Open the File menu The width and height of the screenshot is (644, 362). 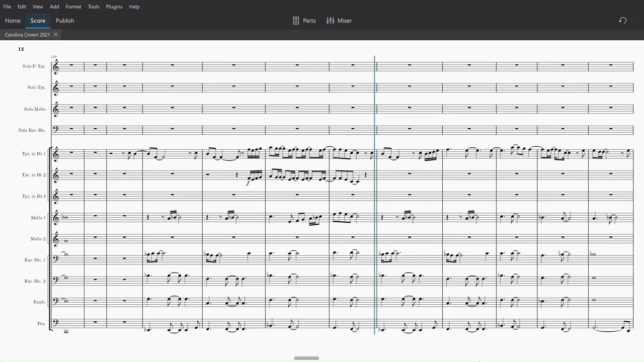(x=7, y=7)
